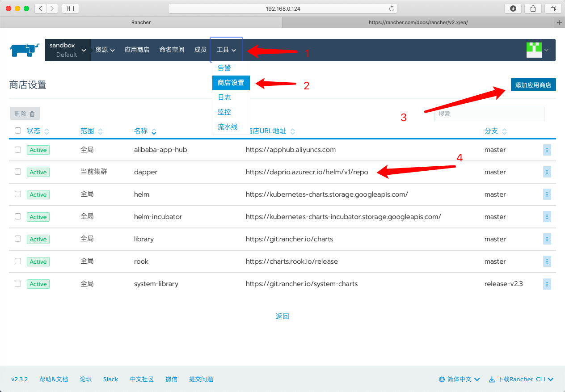This screenshot has width=565, height=392.
Task: Open row actions for system-library
Action: pyautogui.click(x=547, y=284)
